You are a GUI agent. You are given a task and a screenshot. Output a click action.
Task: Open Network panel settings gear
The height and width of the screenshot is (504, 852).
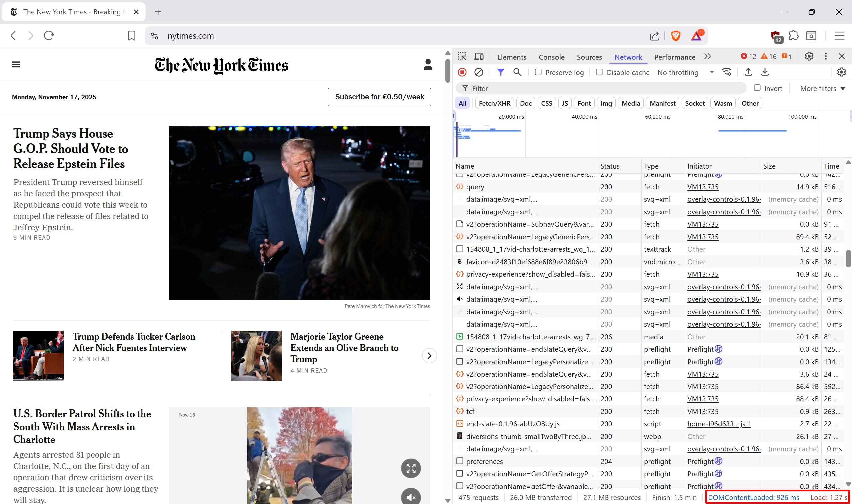pos(841,72)
